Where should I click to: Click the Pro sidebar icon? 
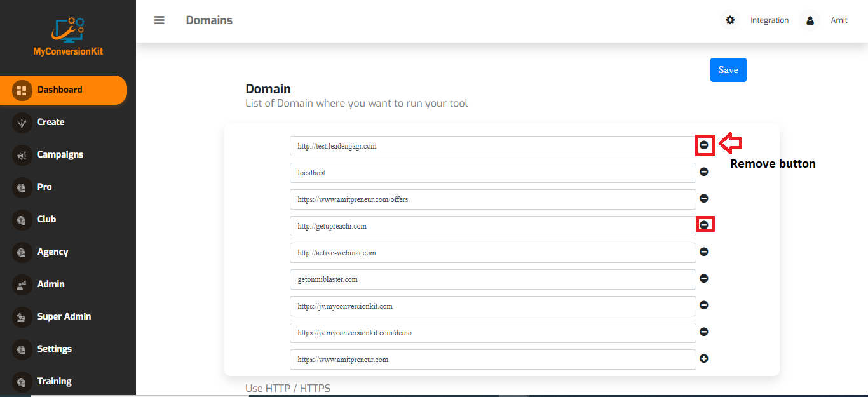tap(22, 187)
